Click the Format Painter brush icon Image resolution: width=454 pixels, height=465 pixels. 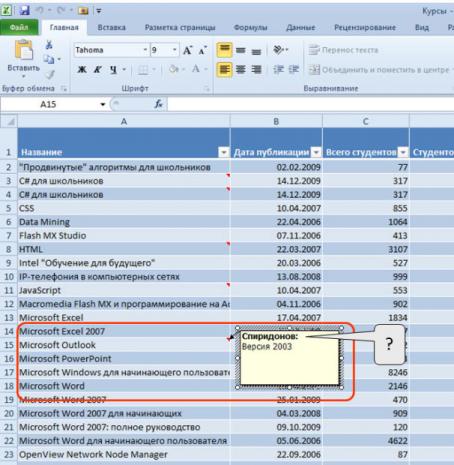pos(50,74)
